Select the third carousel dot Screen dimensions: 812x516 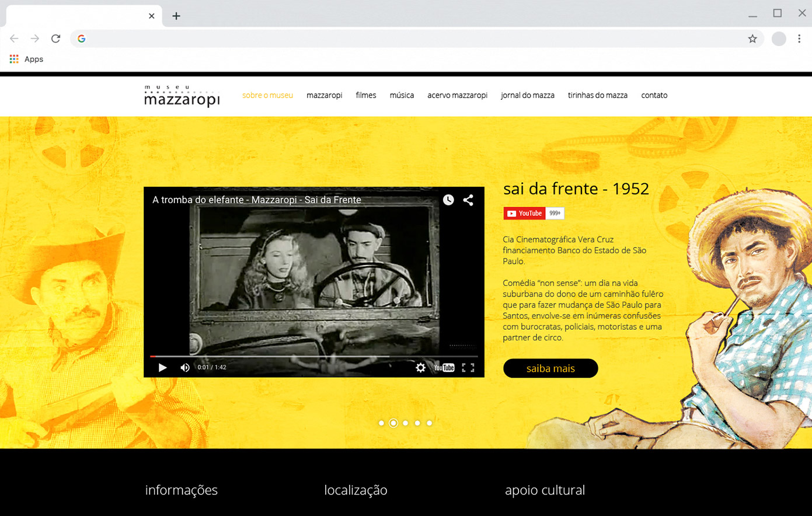405,423
